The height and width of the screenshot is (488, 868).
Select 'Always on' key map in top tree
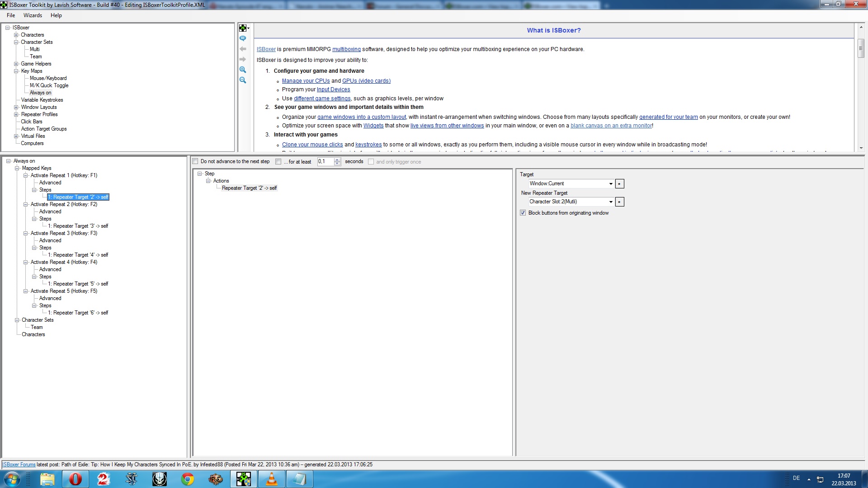40,93
